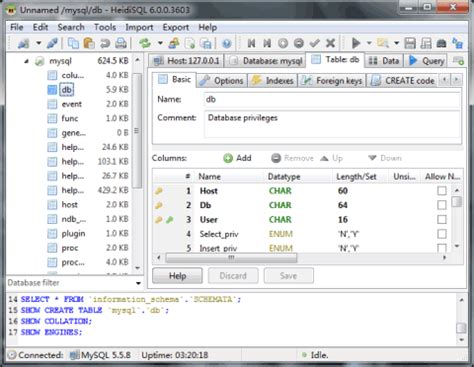This screenshot has width=474, height=367.
Task: Click the green Refresh toolbar icon
Action: (x=145, y=43)
